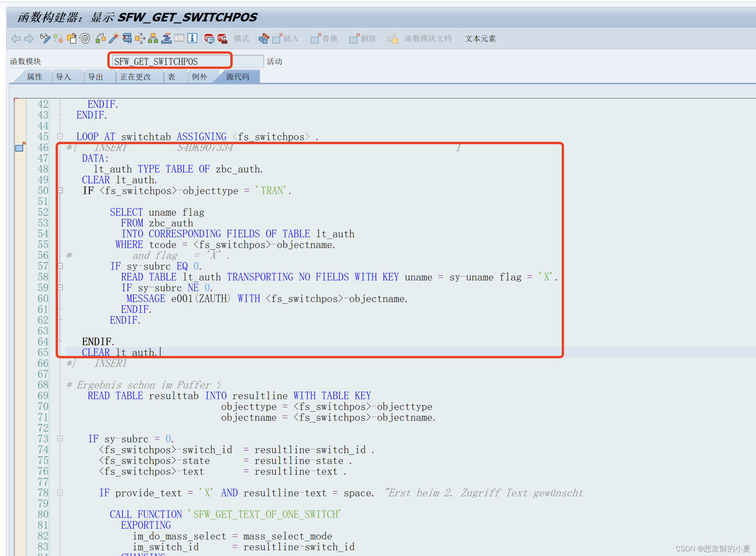756x556 pixels.
Task: Click 'im_do_mass_select = mass_select_mode' line
Action: (x=232, y=536)
